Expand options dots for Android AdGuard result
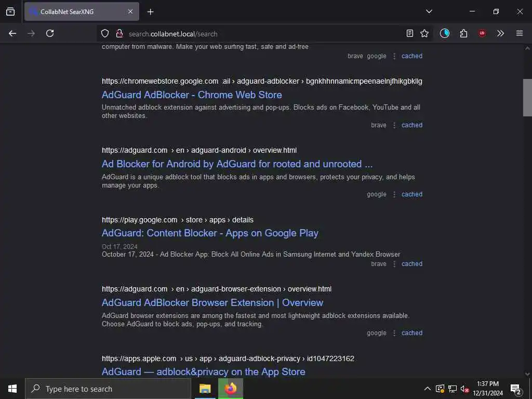The image size is (532, 399). [394, 194]
